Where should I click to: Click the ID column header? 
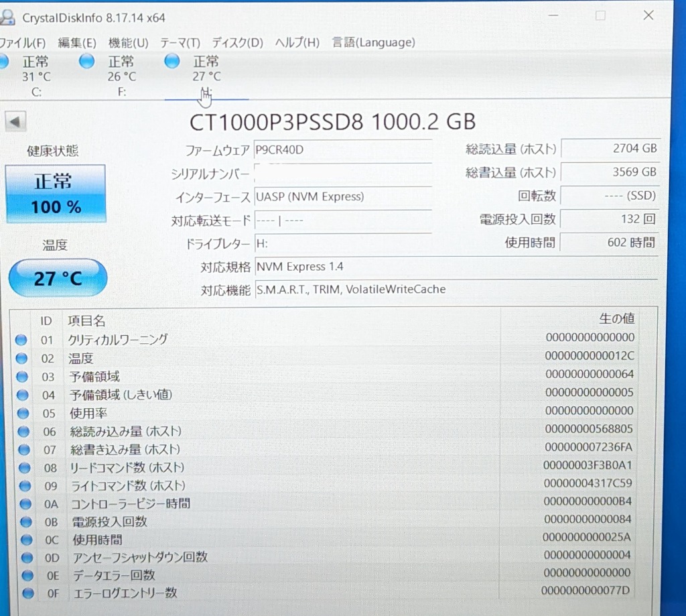46,321
